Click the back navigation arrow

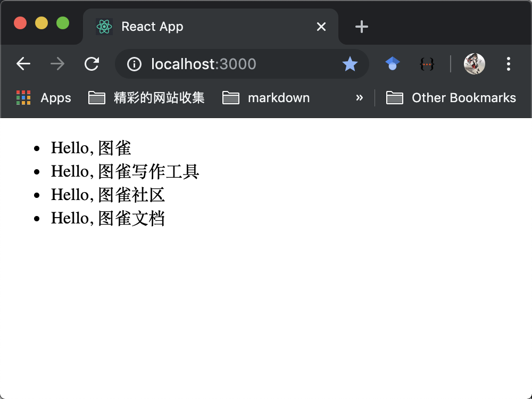(x=23, y=63)
